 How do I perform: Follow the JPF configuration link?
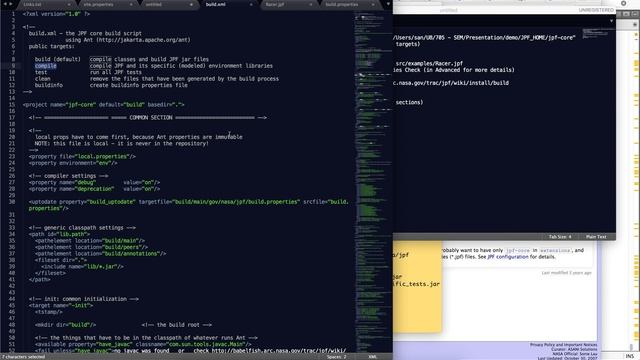tap(508, 257)
